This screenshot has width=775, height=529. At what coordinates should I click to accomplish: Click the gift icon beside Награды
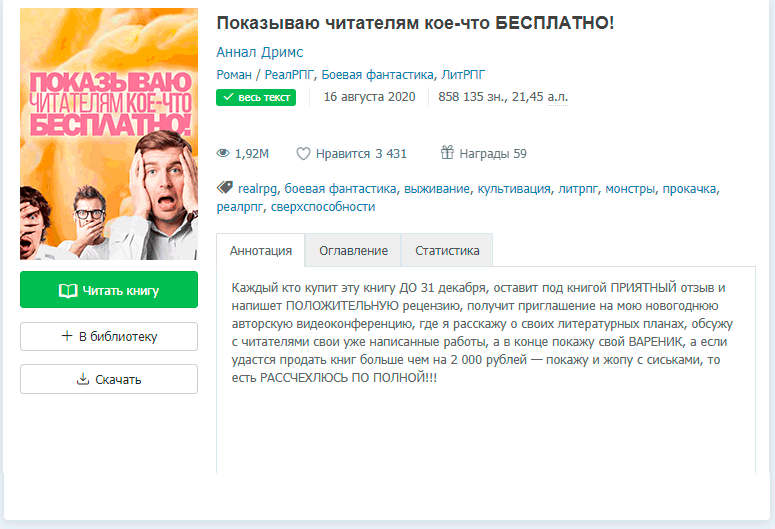coord(447,152)
